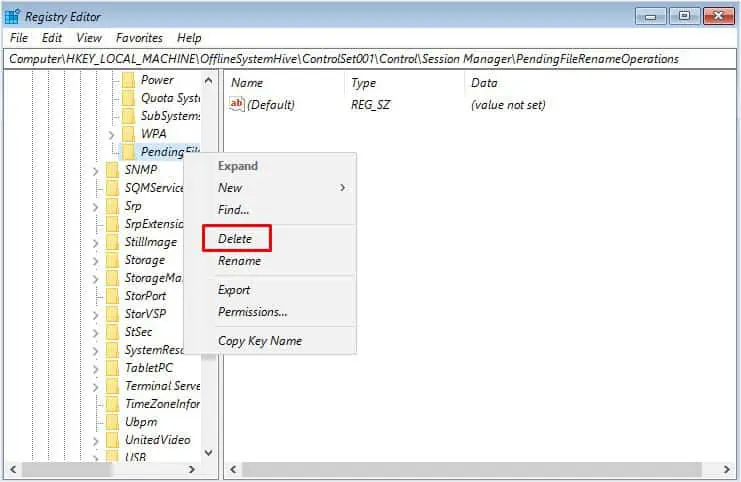
Task: Click the Registry Editor title bar icon
Action: (12, 17)
